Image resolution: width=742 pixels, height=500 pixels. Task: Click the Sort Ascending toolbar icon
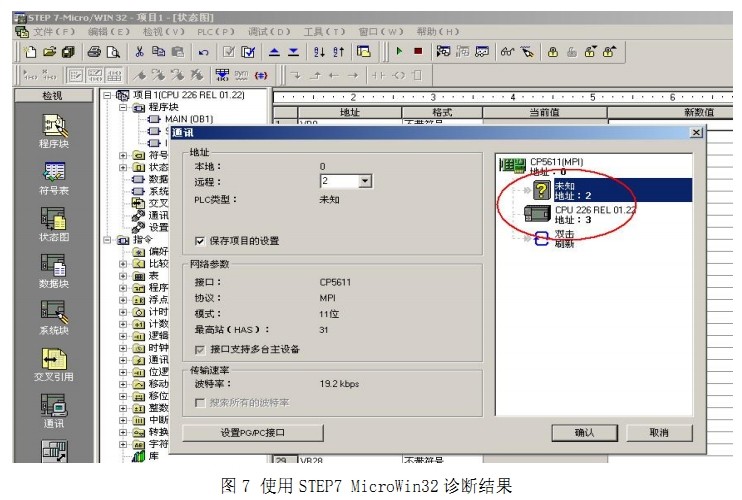click(x=319, y=52)
